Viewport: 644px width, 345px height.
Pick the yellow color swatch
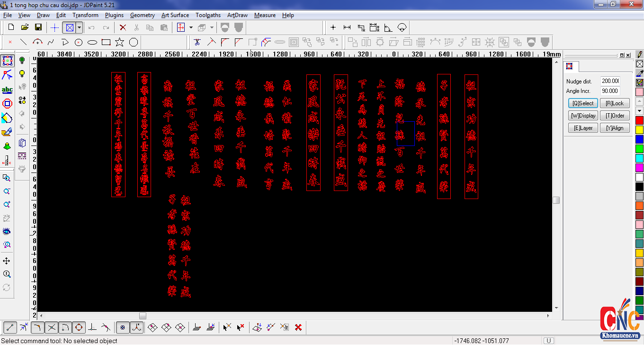[x=640, y=130]
